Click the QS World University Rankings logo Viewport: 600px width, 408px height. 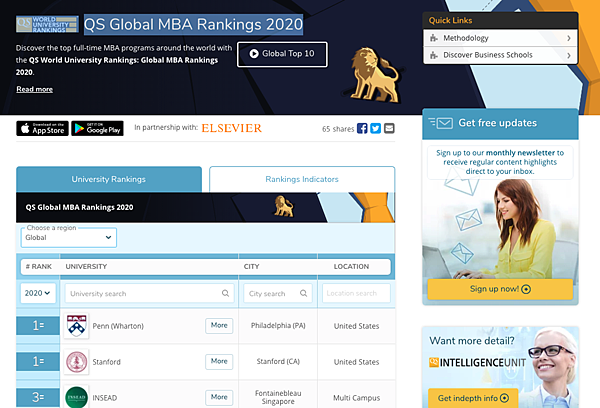[47, 24]
